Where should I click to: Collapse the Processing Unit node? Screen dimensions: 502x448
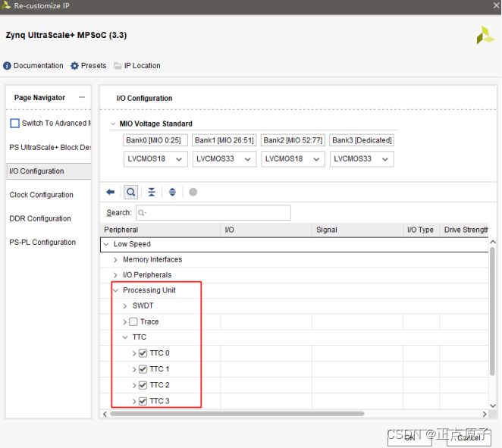click(115, 290)
